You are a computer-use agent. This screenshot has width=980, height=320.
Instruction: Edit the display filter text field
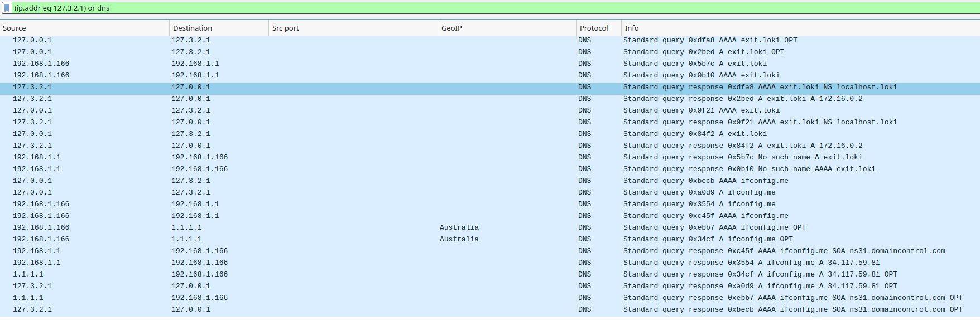496,8
